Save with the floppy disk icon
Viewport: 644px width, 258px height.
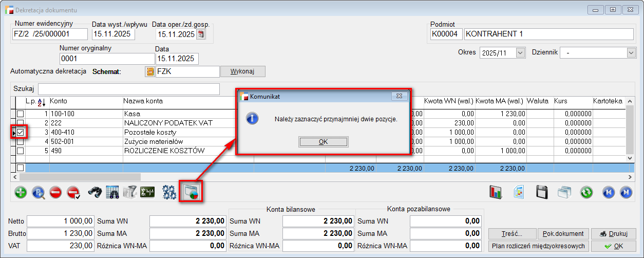point(543,192)
